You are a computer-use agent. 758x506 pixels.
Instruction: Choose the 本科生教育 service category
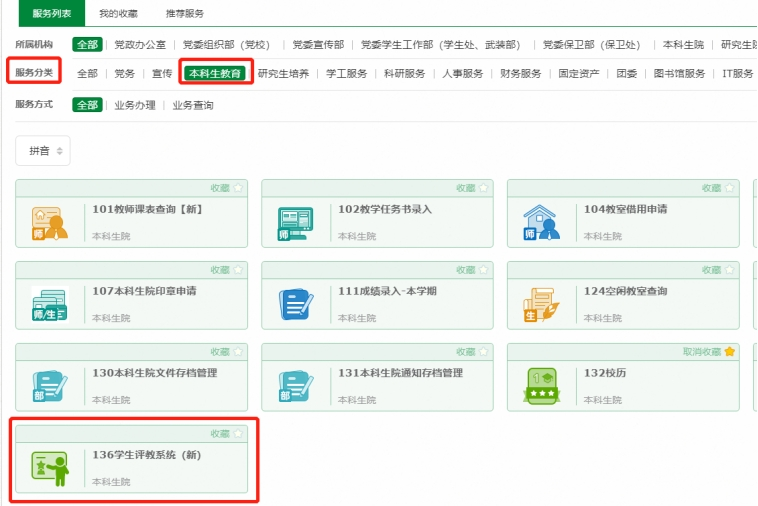coord(215,73)
